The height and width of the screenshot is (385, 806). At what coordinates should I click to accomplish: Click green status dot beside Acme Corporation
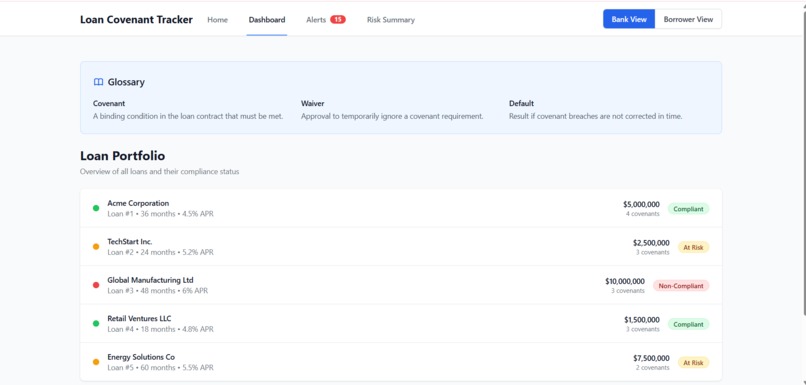click(96, 208)
